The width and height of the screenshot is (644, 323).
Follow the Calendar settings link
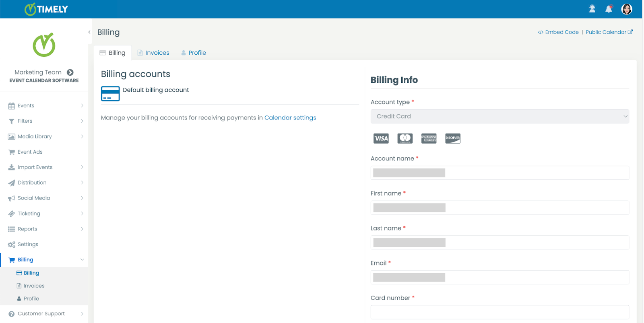pos(290,118)
